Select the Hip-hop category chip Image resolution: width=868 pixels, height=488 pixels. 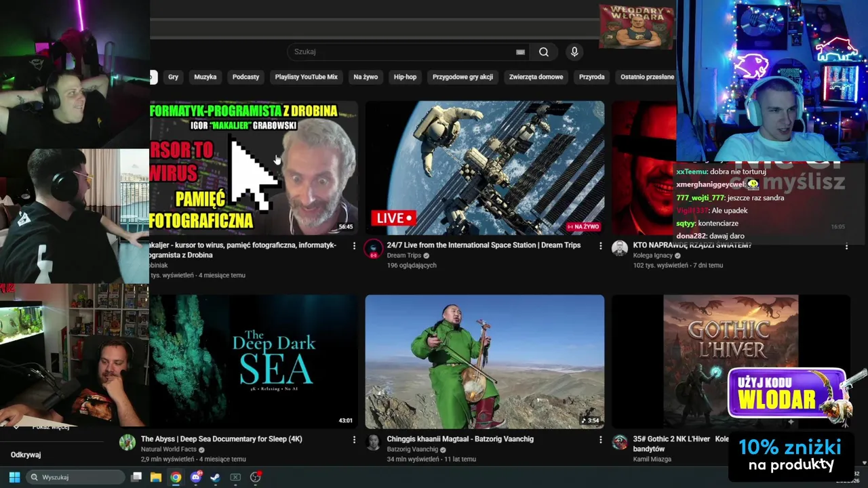click(x=406, y=77)
